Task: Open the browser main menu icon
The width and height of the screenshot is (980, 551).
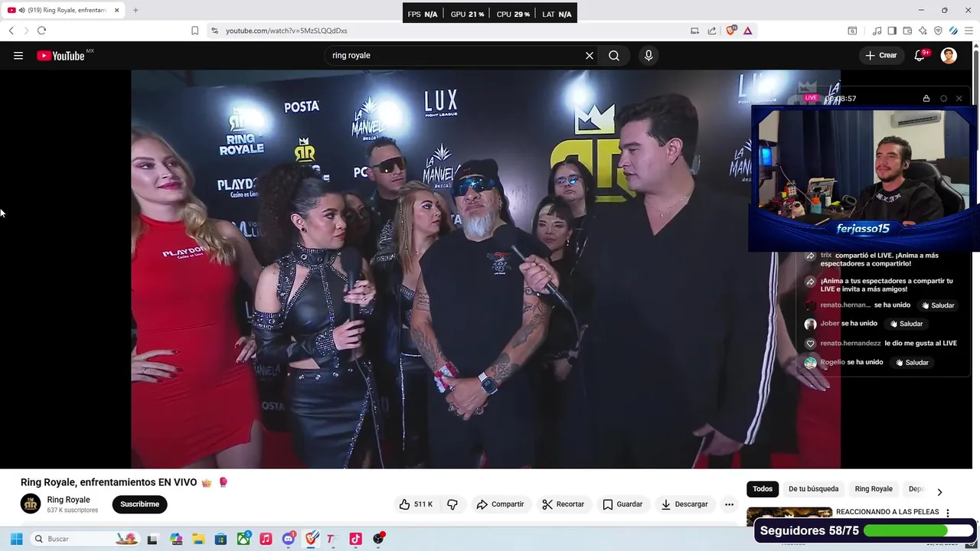Action: tap(969, 31)
